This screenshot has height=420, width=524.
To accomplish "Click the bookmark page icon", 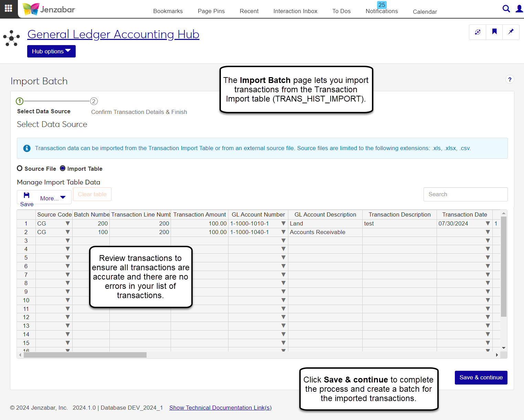I will click(x=494, y=32).
